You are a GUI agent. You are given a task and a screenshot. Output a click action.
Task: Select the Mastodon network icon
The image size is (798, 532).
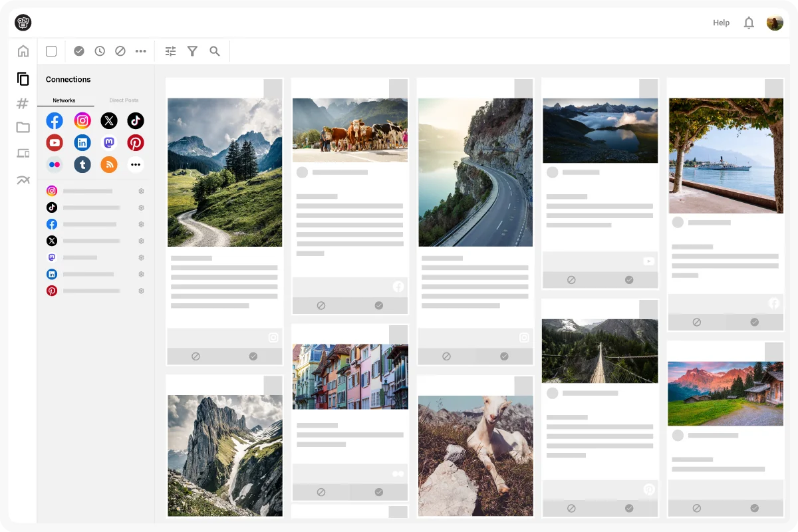pos(109,142)
